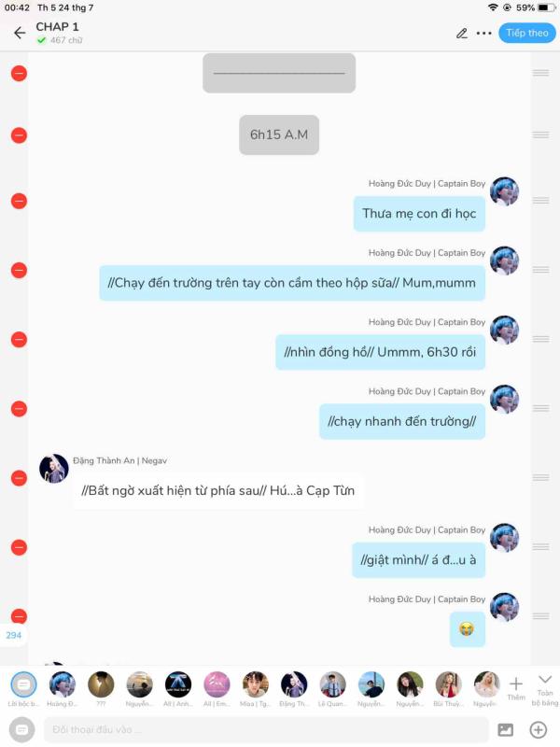The image size is (560, 747).
Task: Tap the pencil edit icon in header
Action: (461, 33)
